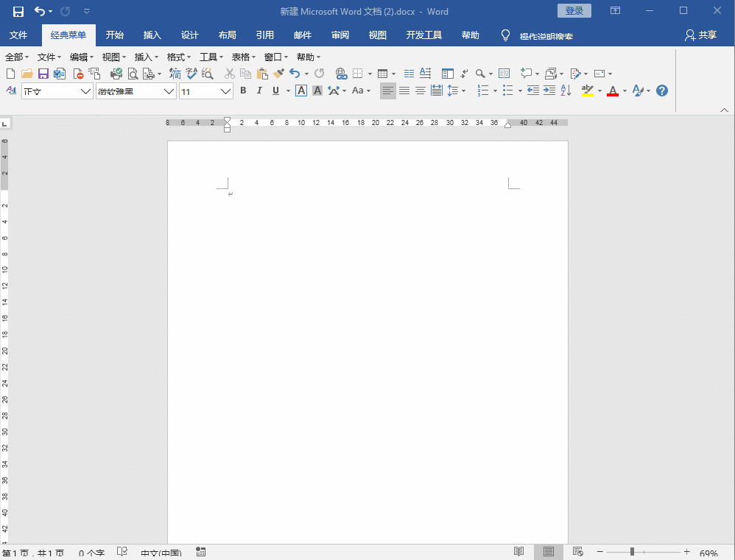The width and height of the screenshot is (735, 560).
Task: Click the 操作说明搜索 Tell Me search box
Action: click(546, 36)
